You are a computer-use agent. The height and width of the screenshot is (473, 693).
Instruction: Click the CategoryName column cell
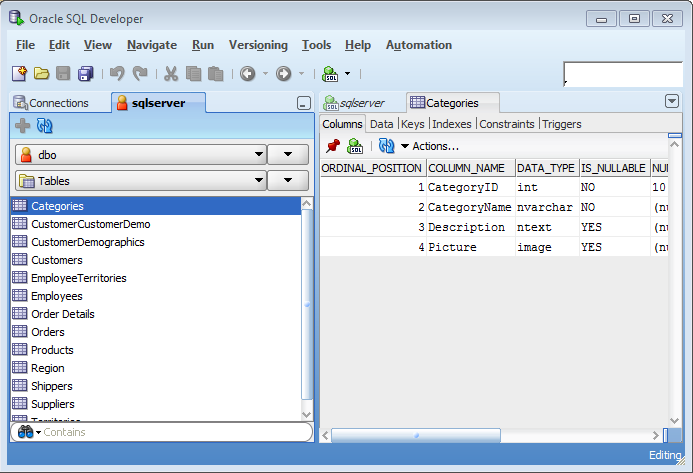470,207
